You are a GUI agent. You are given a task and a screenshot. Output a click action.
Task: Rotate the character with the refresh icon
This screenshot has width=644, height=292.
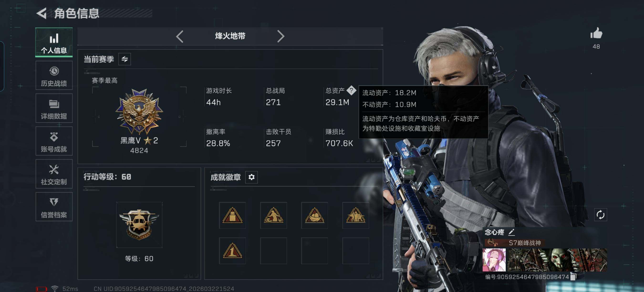(x=601, y=215)
